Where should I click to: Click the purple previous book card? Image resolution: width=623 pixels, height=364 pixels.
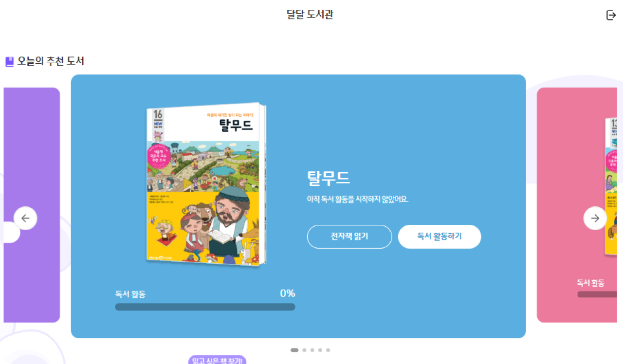pyautogui.click(x=32, y=205)
